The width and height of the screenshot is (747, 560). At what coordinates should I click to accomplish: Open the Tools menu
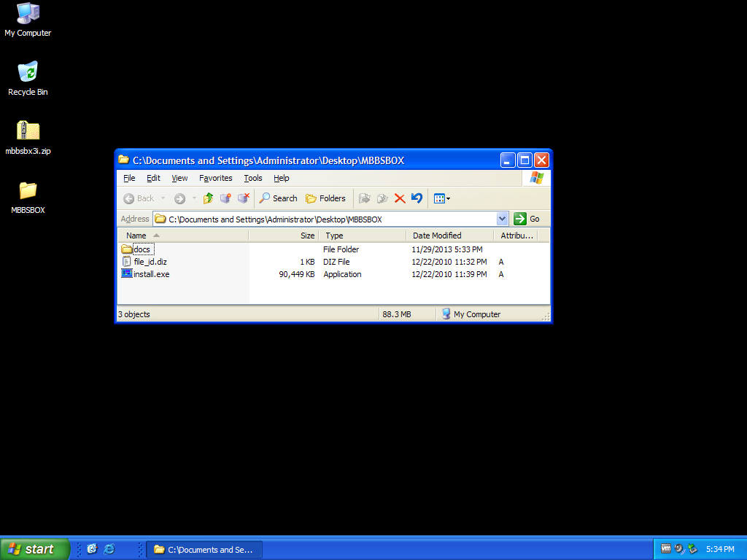252,178
